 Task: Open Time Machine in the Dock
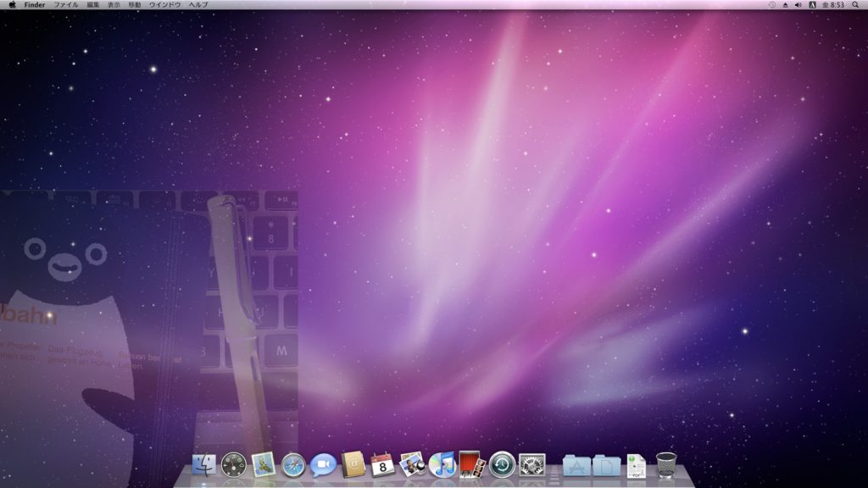(502, 465)
